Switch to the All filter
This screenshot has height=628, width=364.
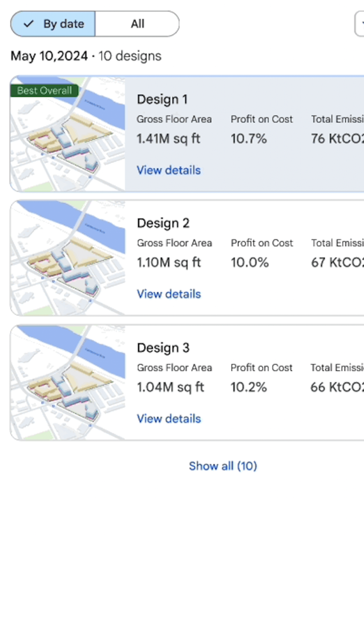137,24
